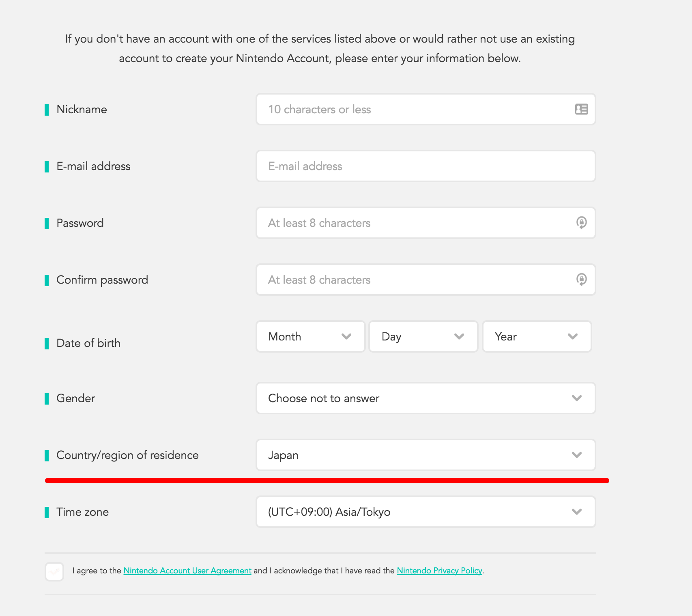692x616 pixels.
Task: Open the Nintendo Account User Agreement link
Action: tap(187, 571)
